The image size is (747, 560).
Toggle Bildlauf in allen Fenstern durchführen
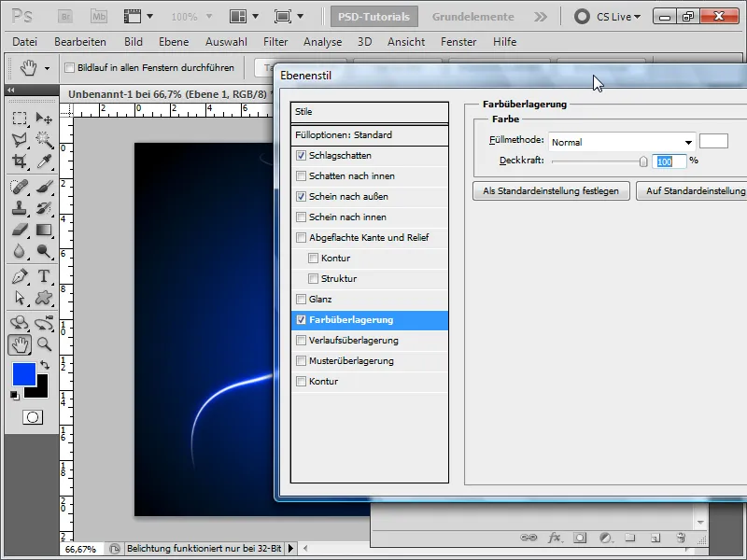(69, 67)
